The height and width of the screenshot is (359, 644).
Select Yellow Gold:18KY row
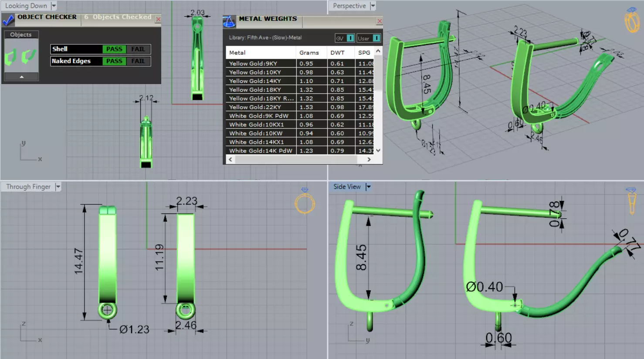300,90
